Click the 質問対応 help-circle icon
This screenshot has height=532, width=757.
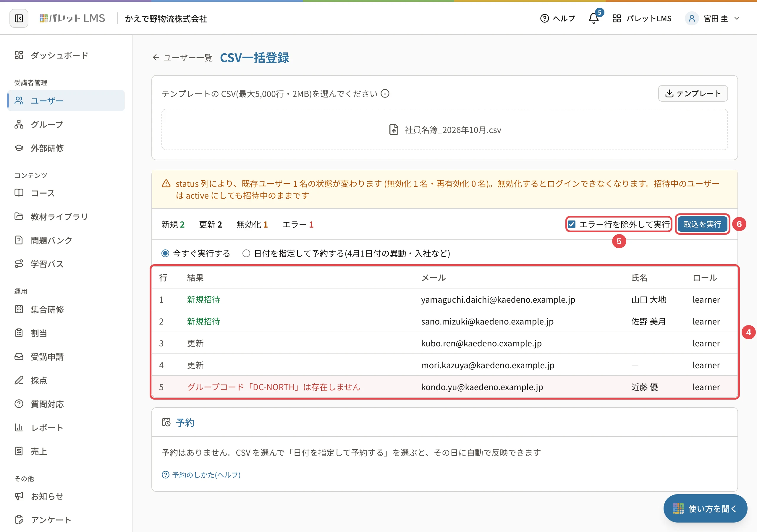[19, 404]
